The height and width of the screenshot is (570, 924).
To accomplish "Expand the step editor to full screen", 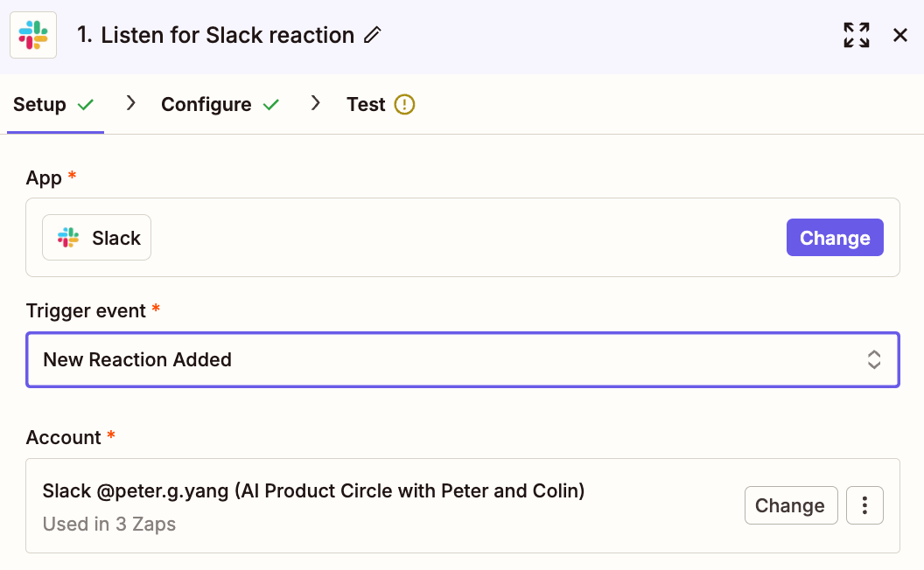I will 856,35.
